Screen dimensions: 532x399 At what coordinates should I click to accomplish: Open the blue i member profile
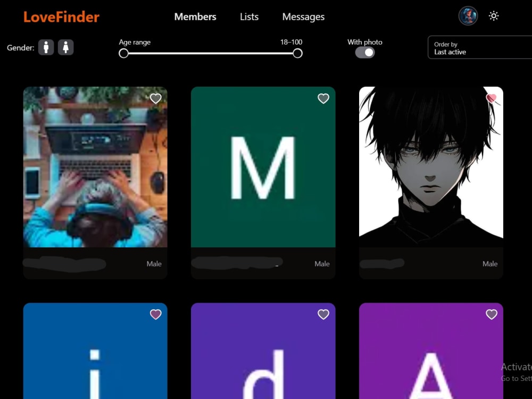click(95, 351)
